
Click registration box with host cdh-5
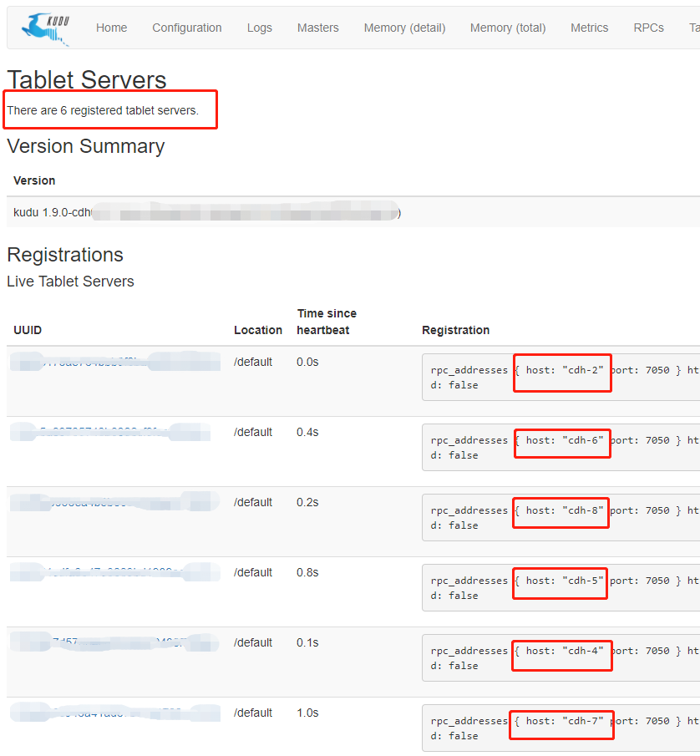pos(561,588)
